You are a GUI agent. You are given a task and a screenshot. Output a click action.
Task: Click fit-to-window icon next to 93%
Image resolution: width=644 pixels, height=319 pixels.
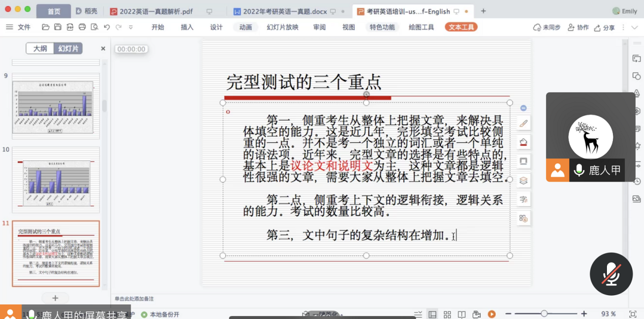pyautogui.click(x=633, y=314)
